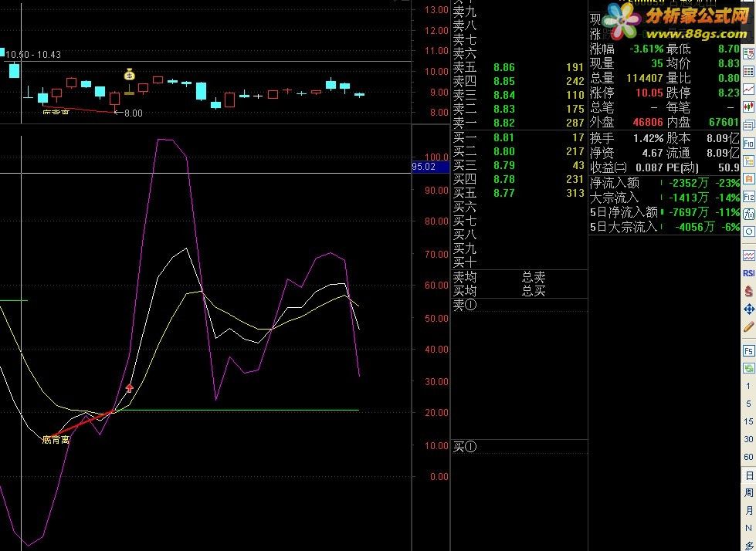Image resolution: width=756 pixels, height=551 pixels.
Task: Switch to the intraday line chart icon
Action: [x=749, y=90]
